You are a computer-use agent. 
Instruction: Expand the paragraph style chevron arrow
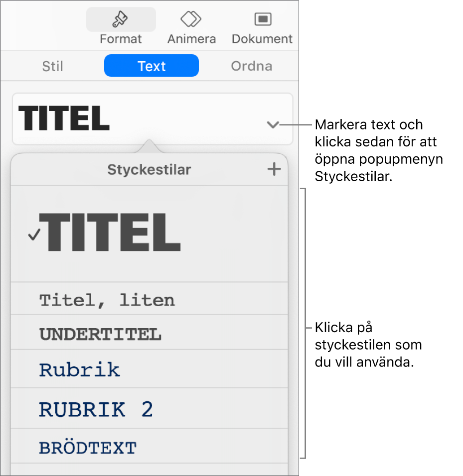pyautogui.click(x=273, y=125)
